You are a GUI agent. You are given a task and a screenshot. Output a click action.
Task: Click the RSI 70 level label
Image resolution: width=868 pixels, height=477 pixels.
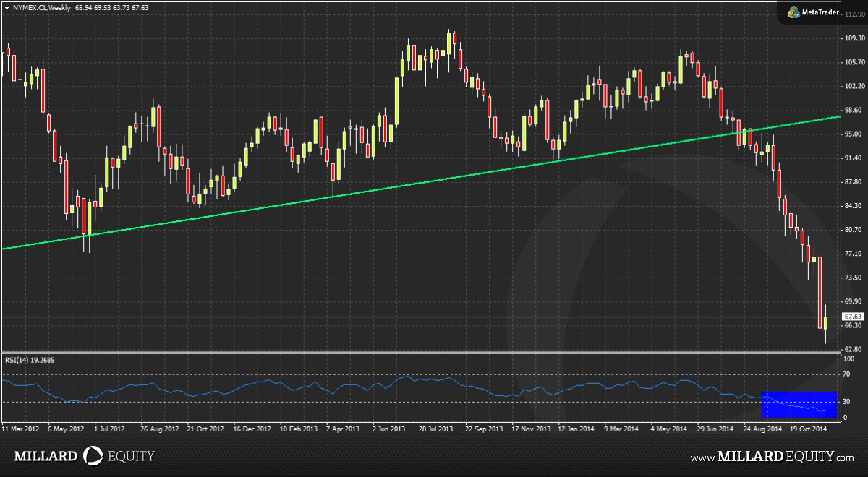click(x=847, y=375)
